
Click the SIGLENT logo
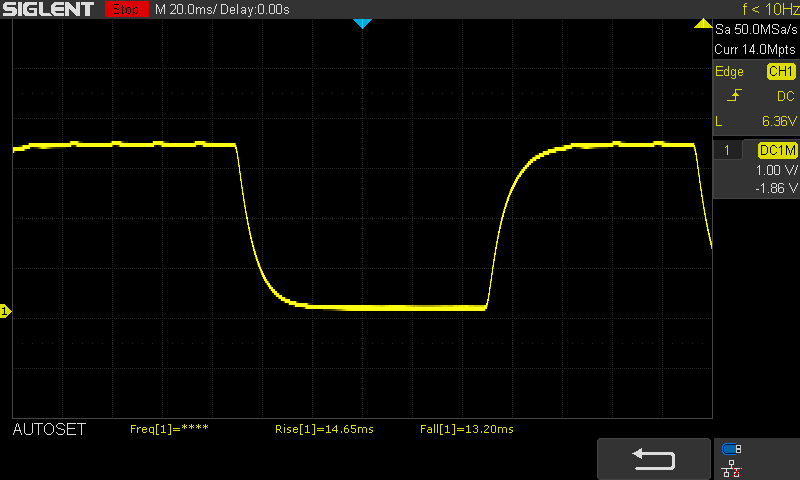pos(48,9)
